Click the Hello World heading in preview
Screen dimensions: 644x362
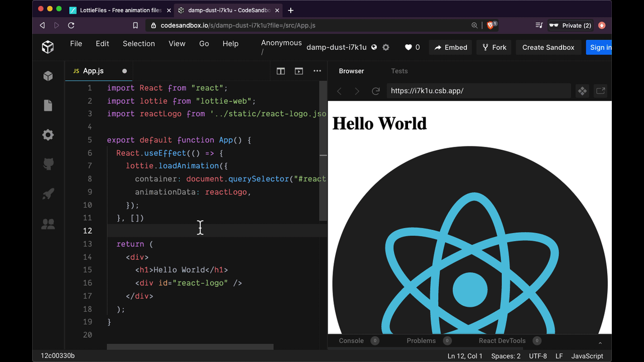pos(379,123)
